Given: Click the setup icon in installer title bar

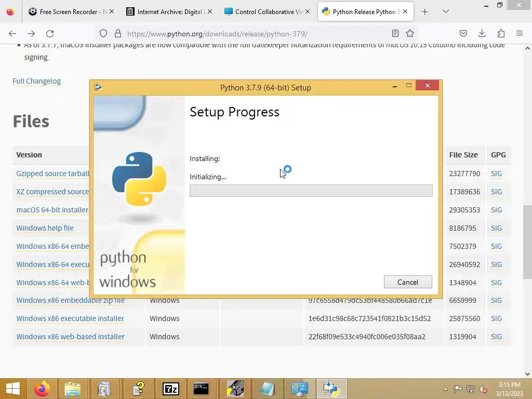Looking at the screenshot, I should (x=98, y=87).
